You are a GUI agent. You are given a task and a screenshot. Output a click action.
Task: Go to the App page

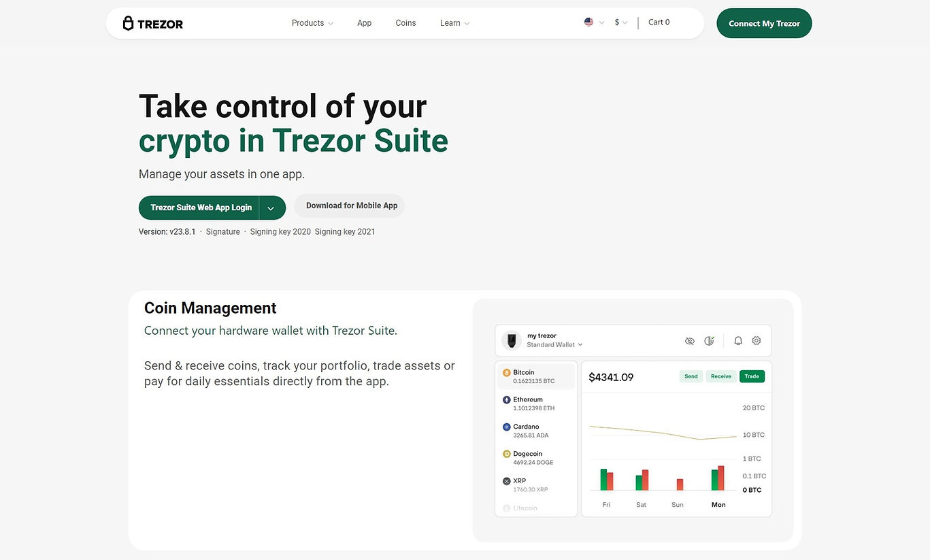364,23
